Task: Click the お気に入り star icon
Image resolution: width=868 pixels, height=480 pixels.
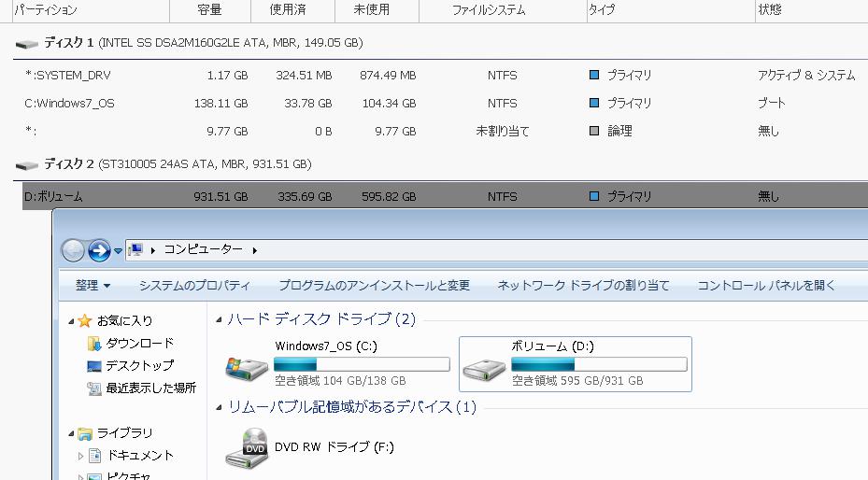Action: 85,320
